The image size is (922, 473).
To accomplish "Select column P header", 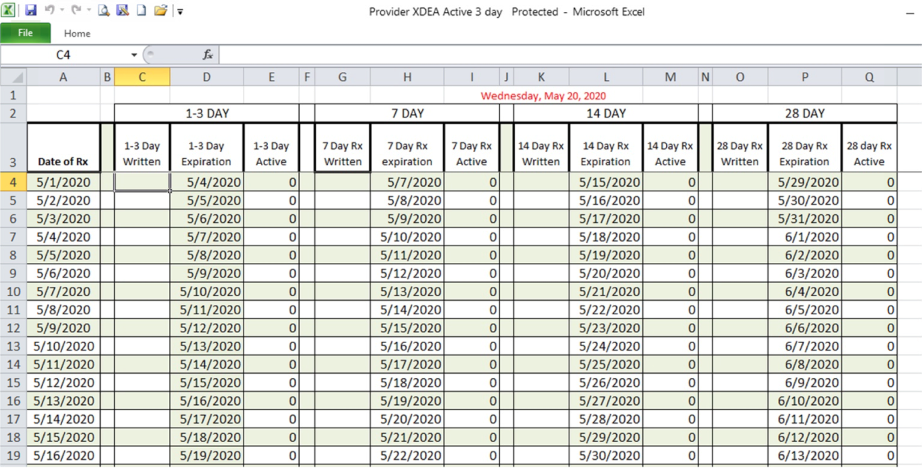I will (x=804, y=77).
